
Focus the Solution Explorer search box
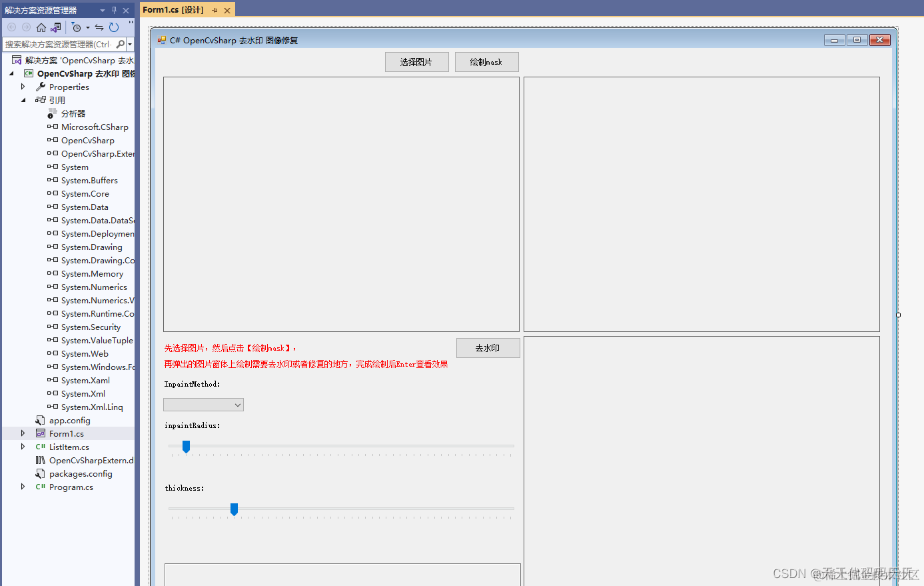pos(59,44)
